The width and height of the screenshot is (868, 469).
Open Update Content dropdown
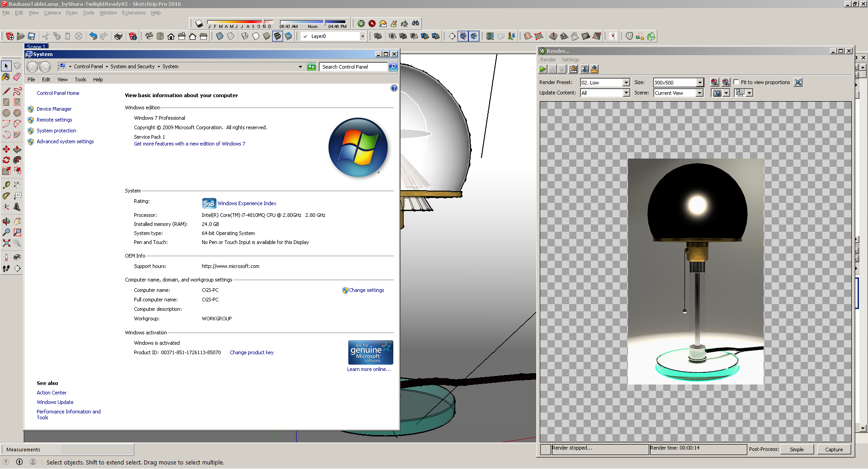(626, 93)
